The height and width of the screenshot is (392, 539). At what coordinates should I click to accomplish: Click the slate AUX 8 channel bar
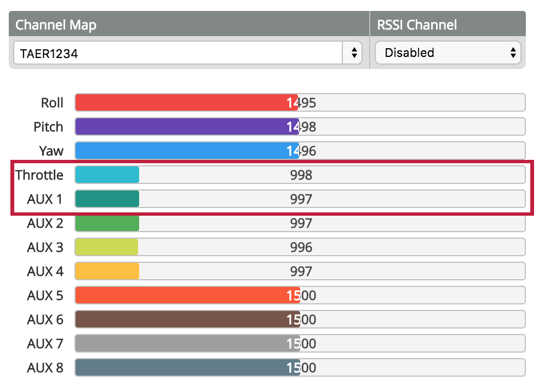click(186, 368)
